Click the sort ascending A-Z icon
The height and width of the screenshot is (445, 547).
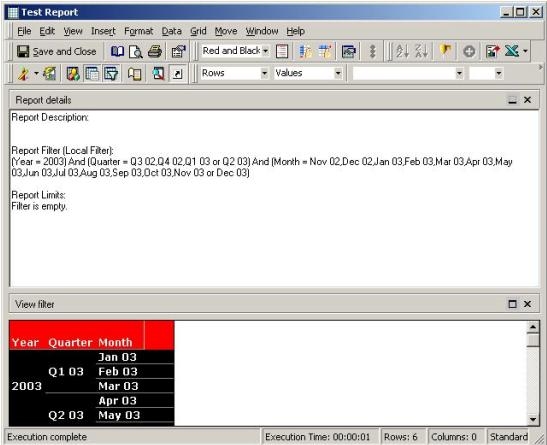click(x=402, y=52)
